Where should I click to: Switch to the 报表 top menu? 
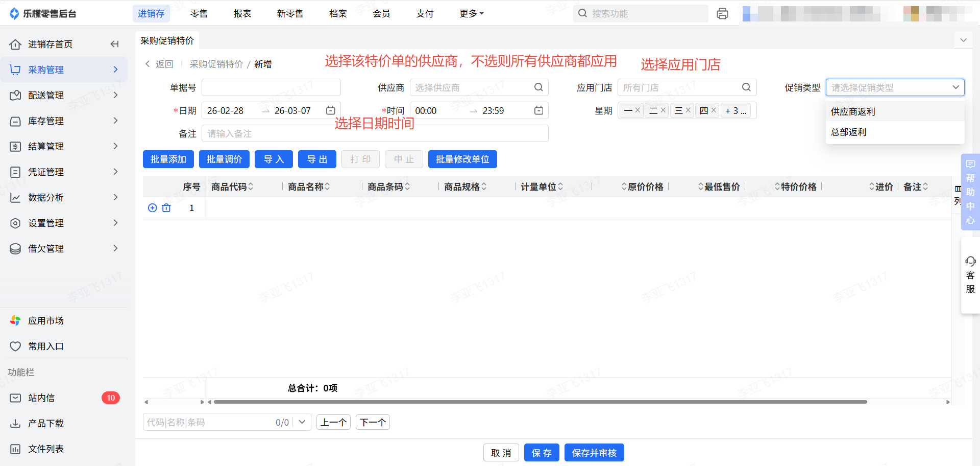[242, 14]
